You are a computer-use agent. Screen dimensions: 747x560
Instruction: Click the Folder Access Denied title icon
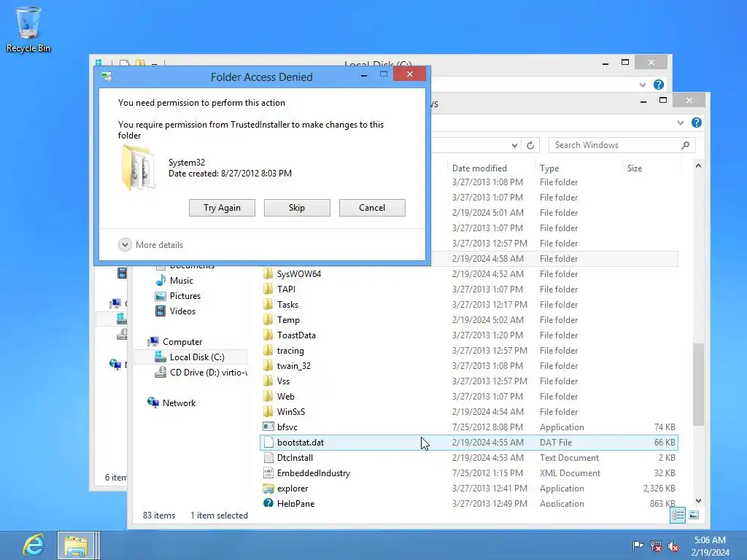point(107,76)
